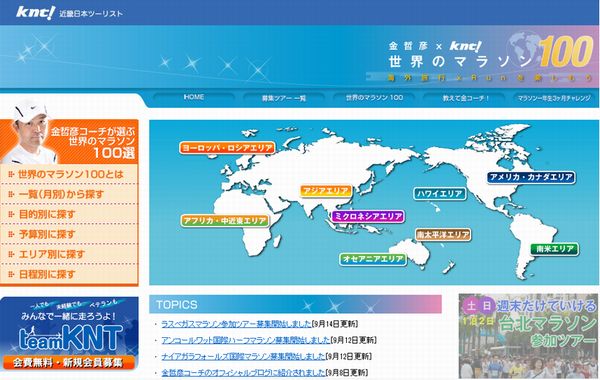Select the アフリカ・中近東エリア map label

tap(225, 221)
